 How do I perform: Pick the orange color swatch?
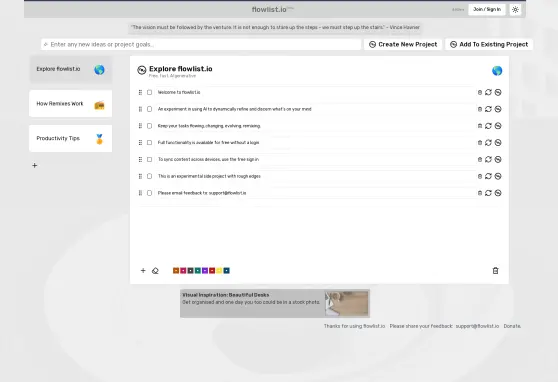coord(176,271)
